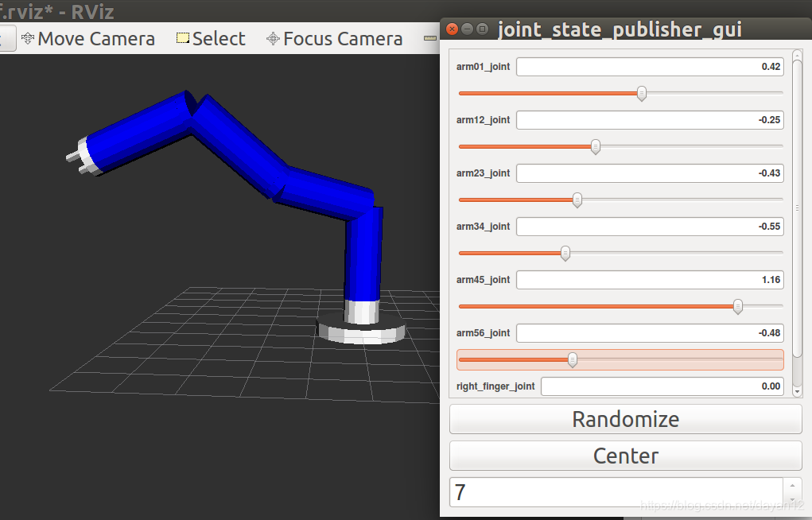This screenshot has width=812, height=520.
Task: Click the spin box field showing 7
Action: 616,492
